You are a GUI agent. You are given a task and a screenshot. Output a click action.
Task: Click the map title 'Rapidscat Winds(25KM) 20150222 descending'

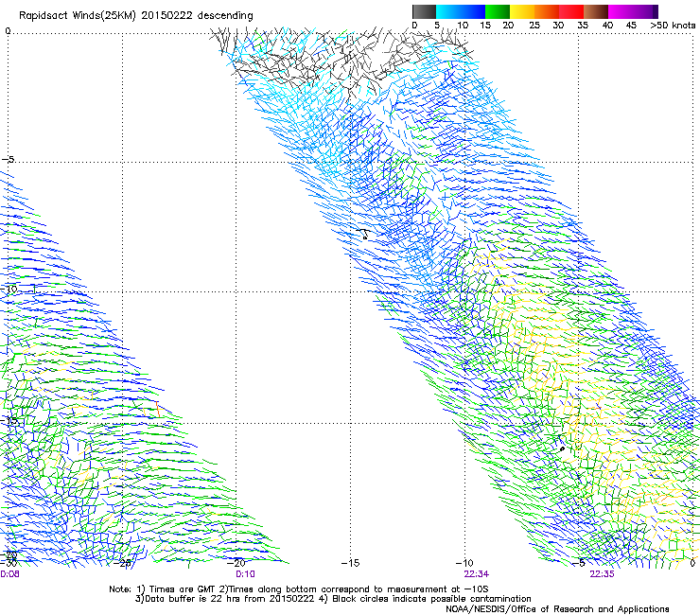click(x=135, y=16)
